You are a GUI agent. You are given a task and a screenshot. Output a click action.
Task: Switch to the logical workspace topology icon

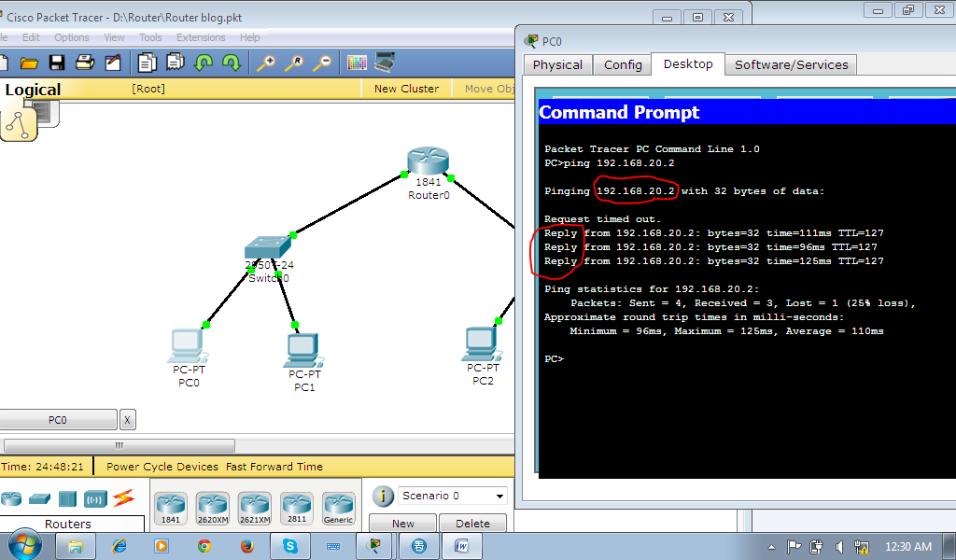pyautogui.click(x=19, y=124)
